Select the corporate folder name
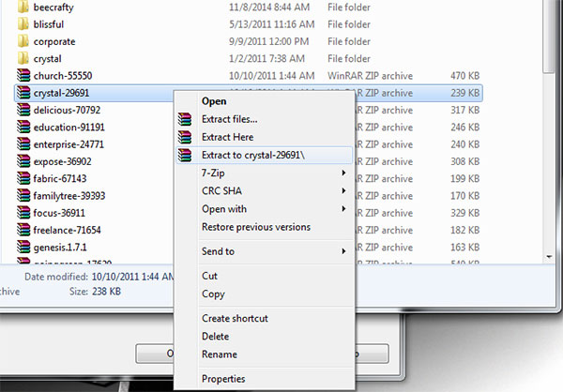Screen dimensions: 563x392 54,41
